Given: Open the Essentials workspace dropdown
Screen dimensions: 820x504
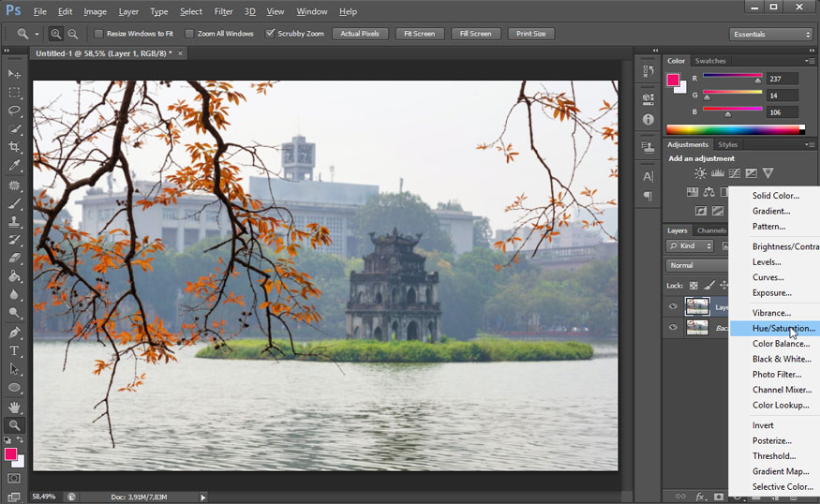Looking at the screenshot, I should tap(770, 35).
